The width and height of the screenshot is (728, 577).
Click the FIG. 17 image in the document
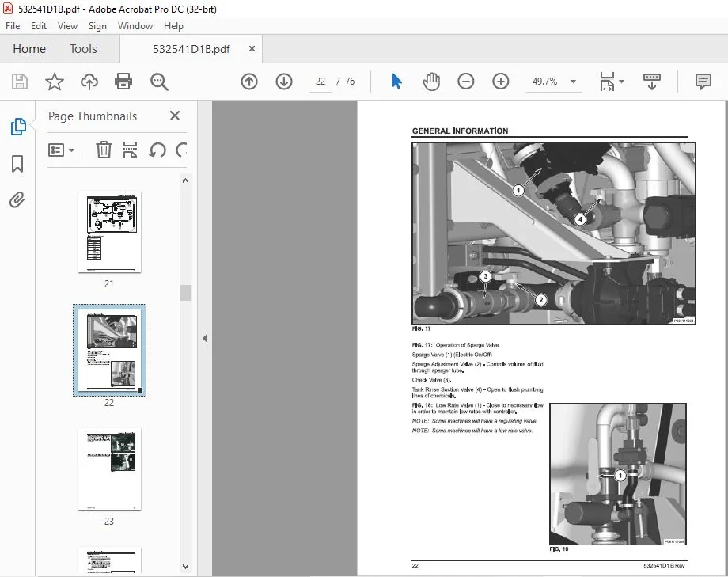tap(554, 233)
